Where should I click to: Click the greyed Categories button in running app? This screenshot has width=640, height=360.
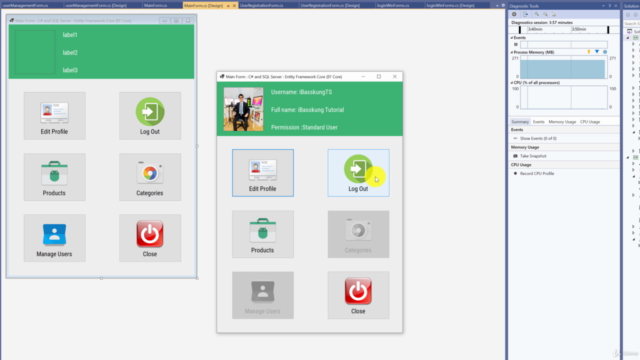[358, 234]
